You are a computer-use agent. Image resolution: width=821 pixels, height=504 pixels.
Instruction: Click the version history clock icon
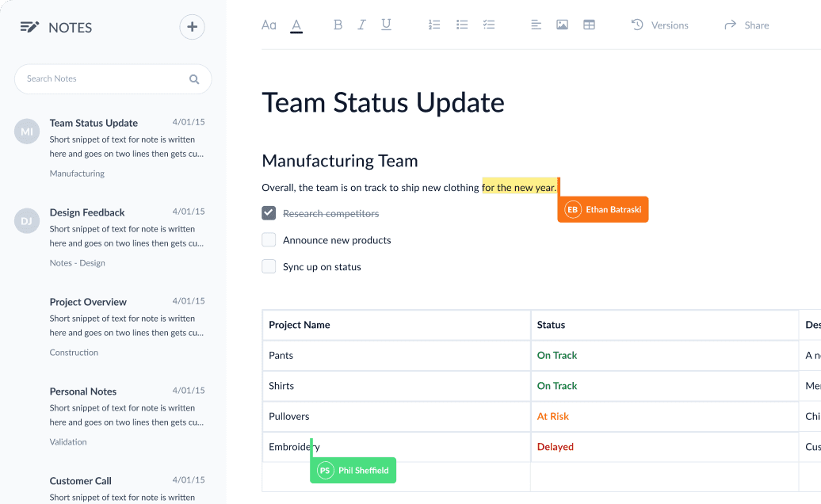637,25
